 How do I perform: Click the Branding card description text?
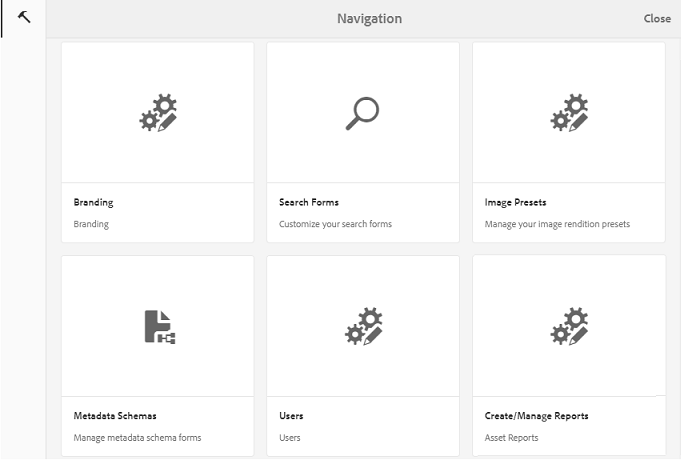pyautogui.click(x=91, y=224)
